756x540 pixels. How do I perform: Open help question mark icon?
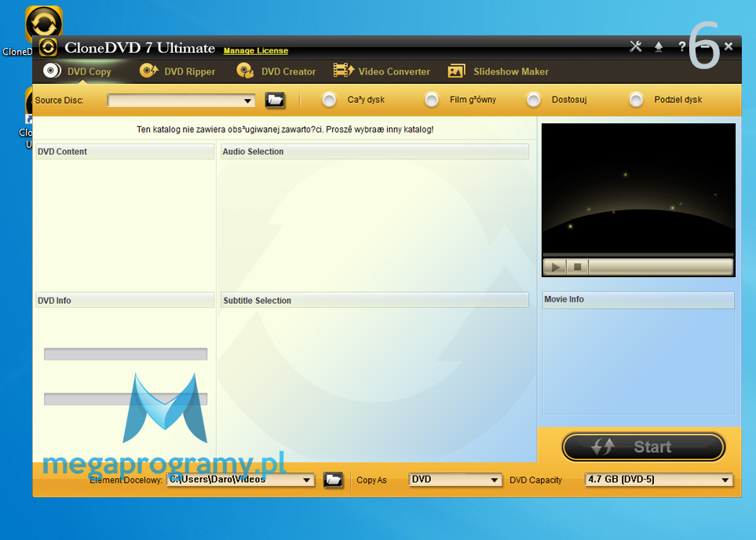coord(681,46)
